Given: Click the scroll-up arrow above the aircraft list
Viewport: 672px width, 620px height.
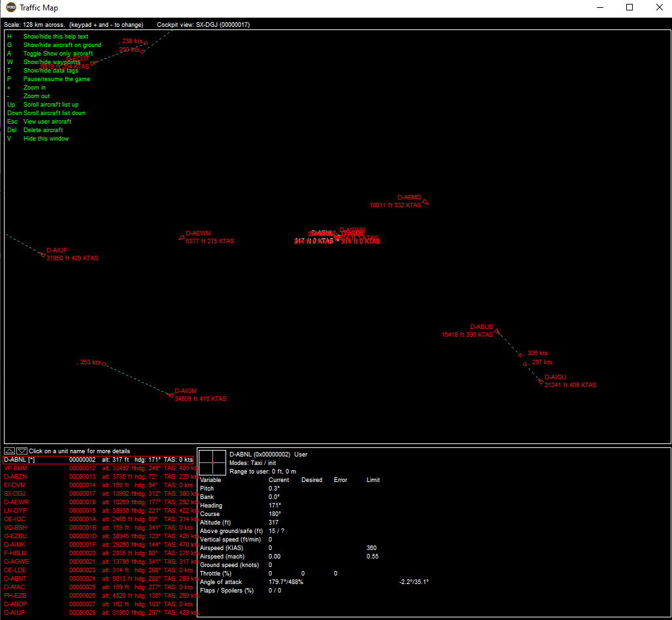Looking at the screenshot, I should click(9, 451).
